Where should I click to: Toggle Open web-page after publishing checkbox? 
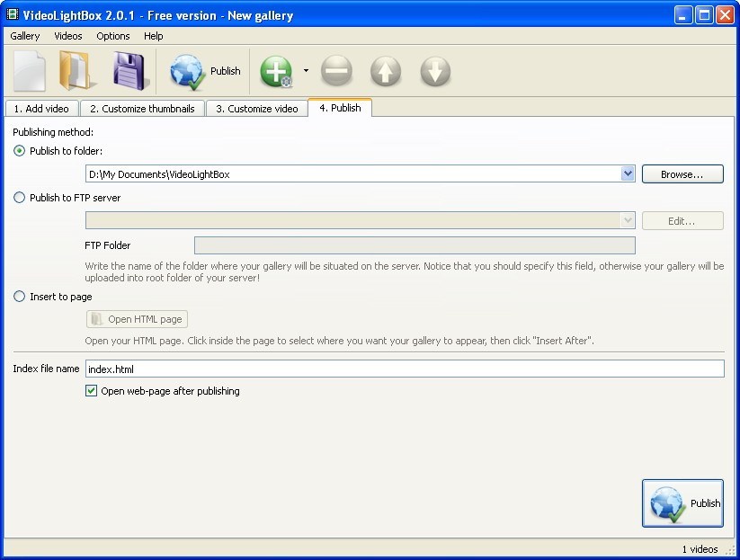click(x=91, y=391)
